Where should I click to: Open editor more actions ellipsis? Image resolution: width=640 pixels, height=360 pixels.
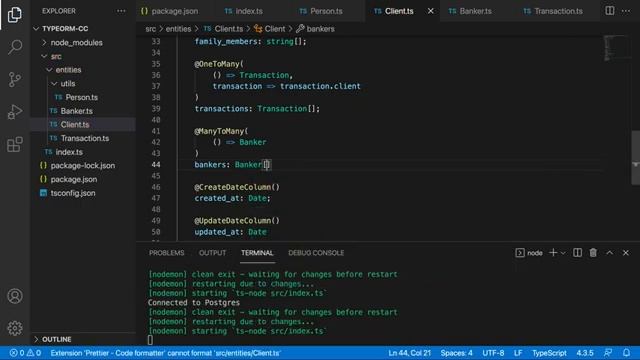[626, 11]
